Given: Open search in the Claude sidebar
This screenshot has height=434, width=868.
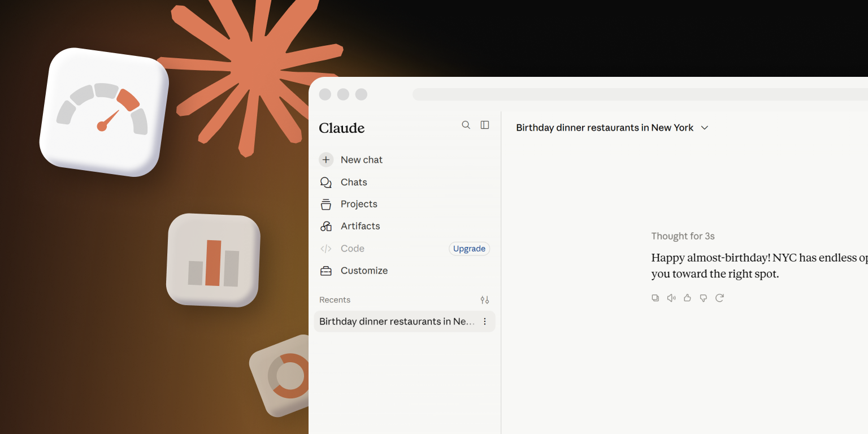Looking at the screenshot, I should tap(466, 125).
